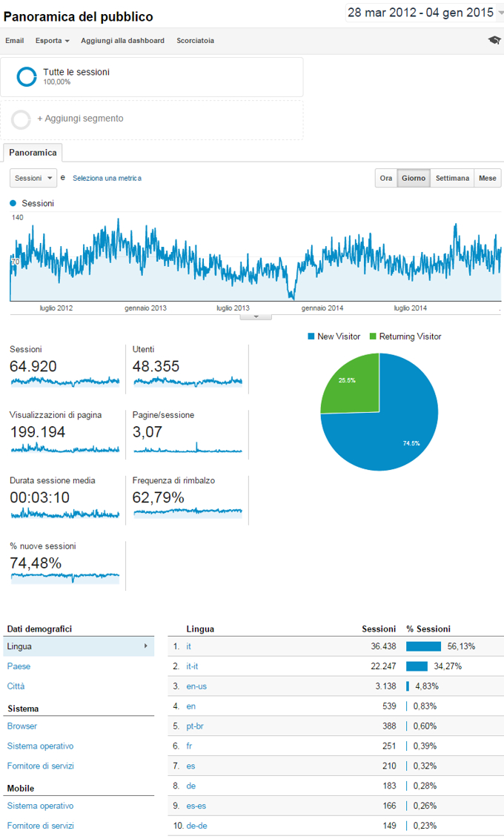The width and height of the screenshot is (504, 839).
Task: Switch the chart to Giorno granularity
Action: [414, 178]
